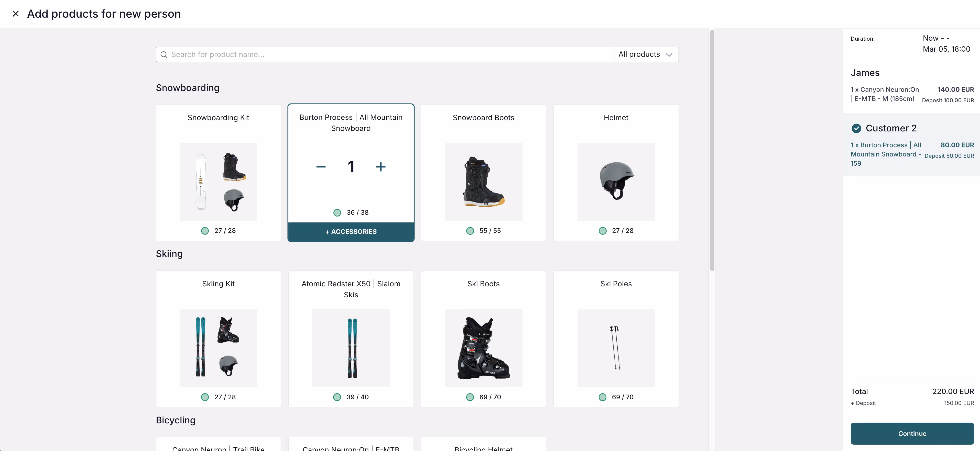The image size is (980, 451).
Task: Click Helmet availability status indicator
Action: (x=602, y=231)
